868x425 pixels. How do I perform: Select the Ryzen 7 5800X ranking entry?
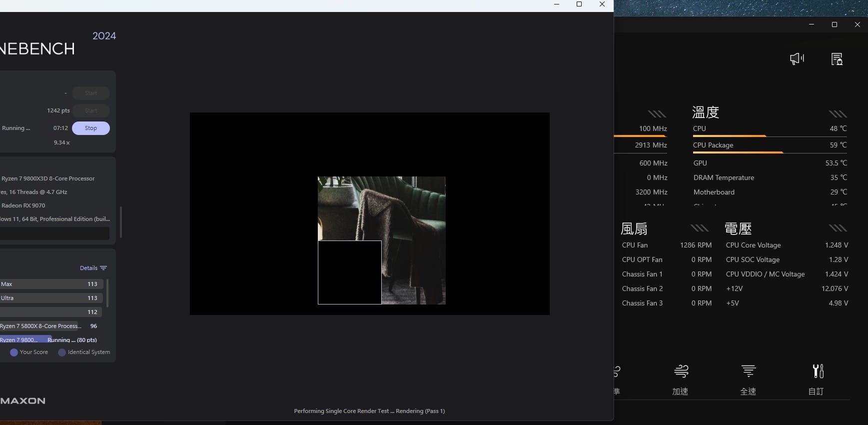click(x=40, y=326)
